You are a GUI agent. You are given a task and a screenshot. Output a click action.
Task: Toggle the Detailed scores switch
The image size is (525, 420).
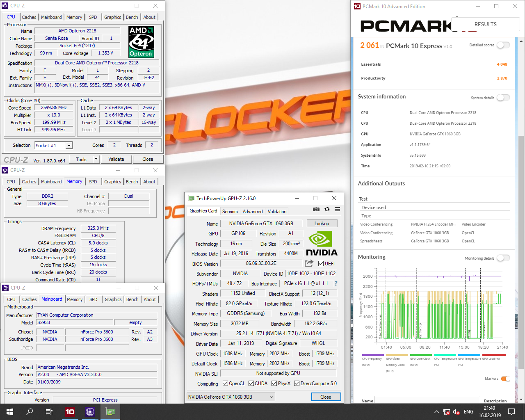coord(503,45)
